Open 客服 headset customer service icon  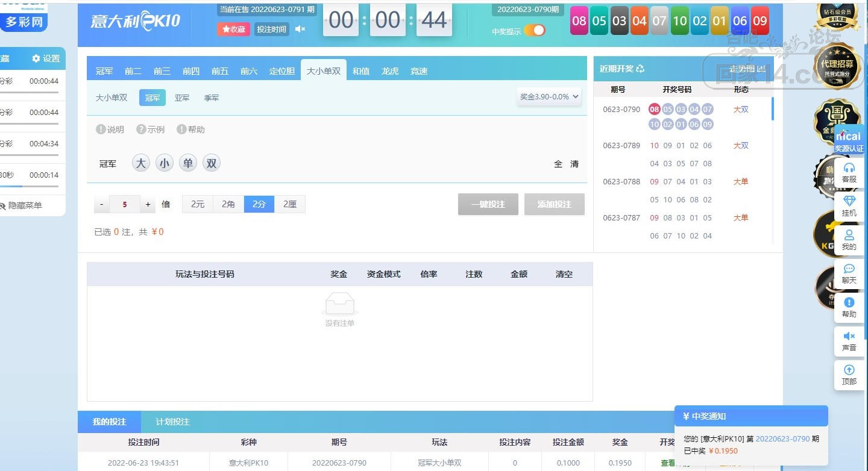click(x=849, y=172)
